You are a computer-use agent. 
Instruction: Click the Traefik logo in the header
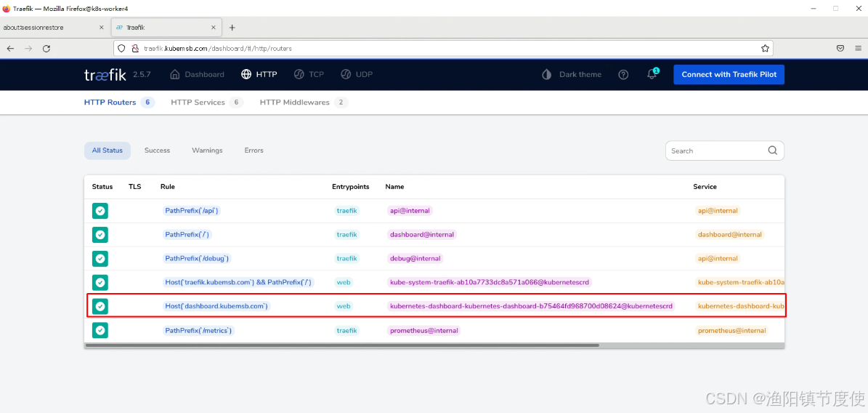pos(105,74)
